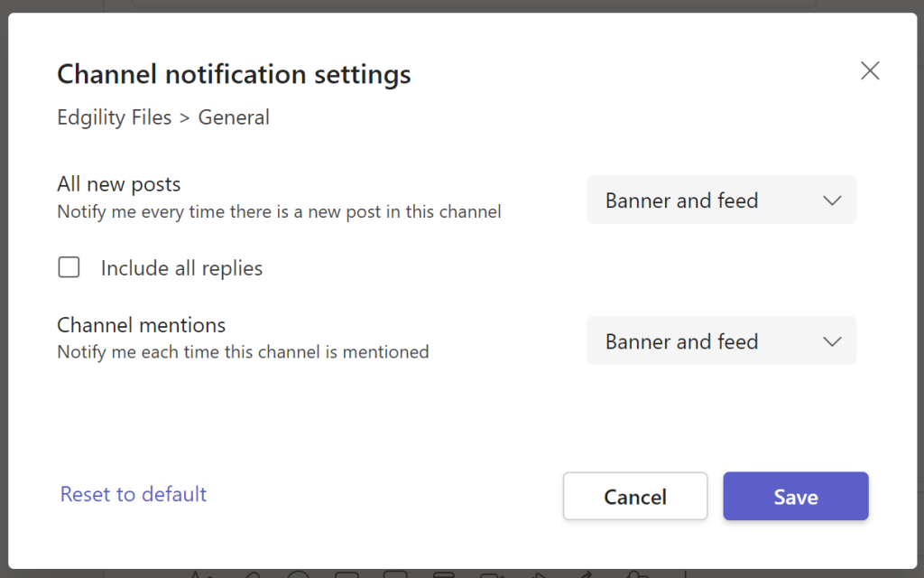Click the Loop component icon in the compose bar

pos(442,575)
